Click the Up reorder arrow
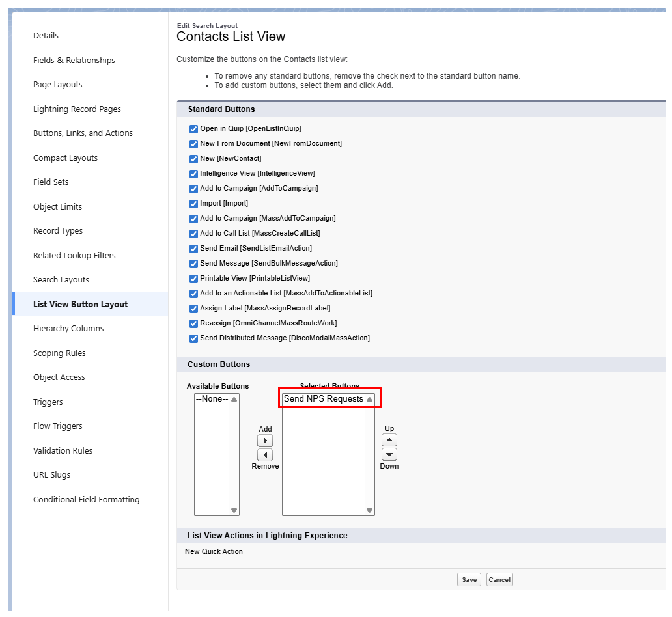 389,439
